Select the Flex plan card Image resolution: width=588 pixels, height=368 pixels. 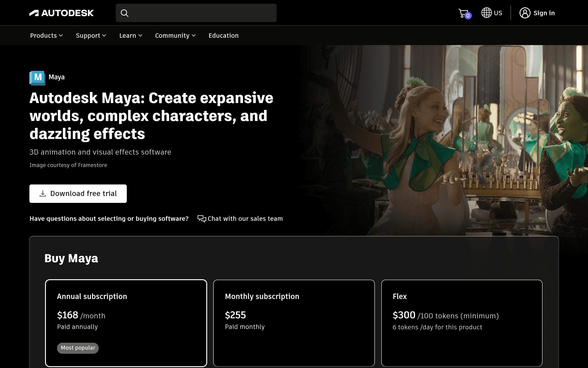pos(462,323)
